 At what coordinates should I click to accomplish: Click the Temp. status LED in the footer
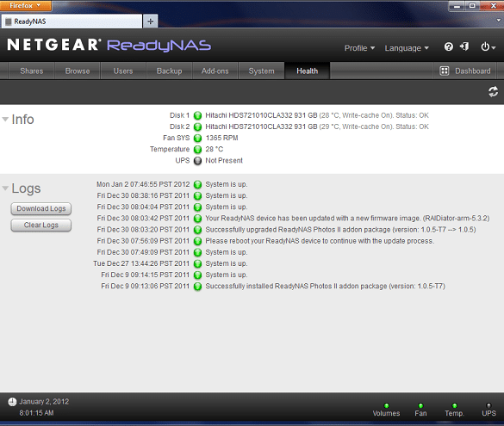[x=454, y=405]
